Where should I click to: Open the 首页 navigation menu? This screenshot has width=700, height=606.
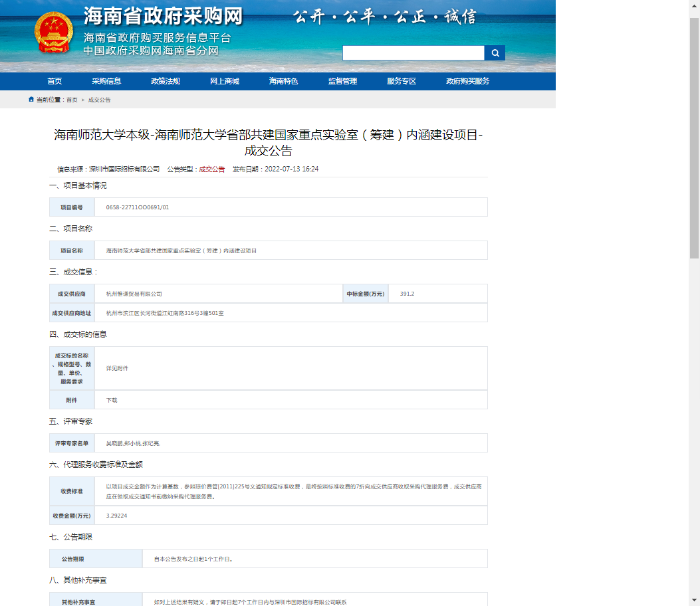[55, 81]
